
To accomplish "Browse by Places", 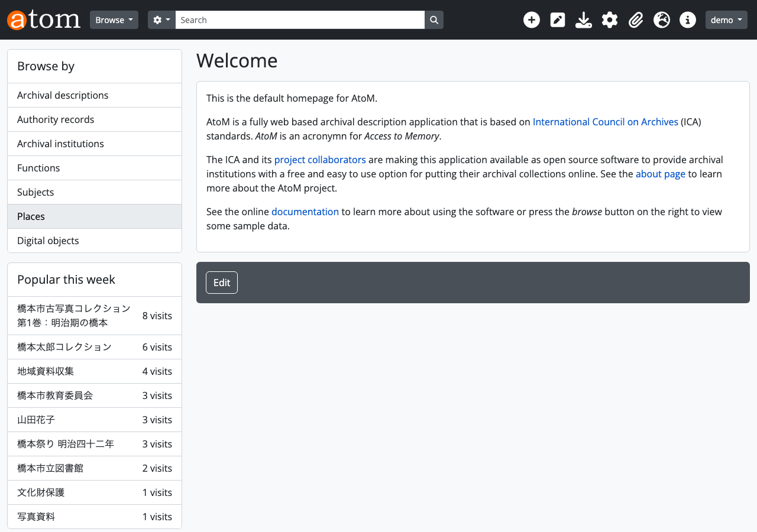I will coord(95,216).
